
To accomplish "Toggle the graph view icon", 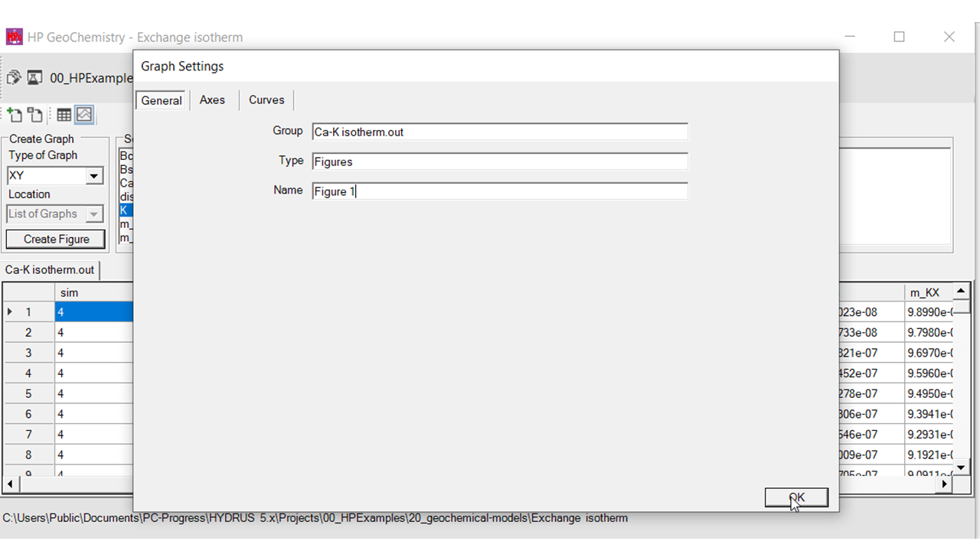I will click(84, 115).
